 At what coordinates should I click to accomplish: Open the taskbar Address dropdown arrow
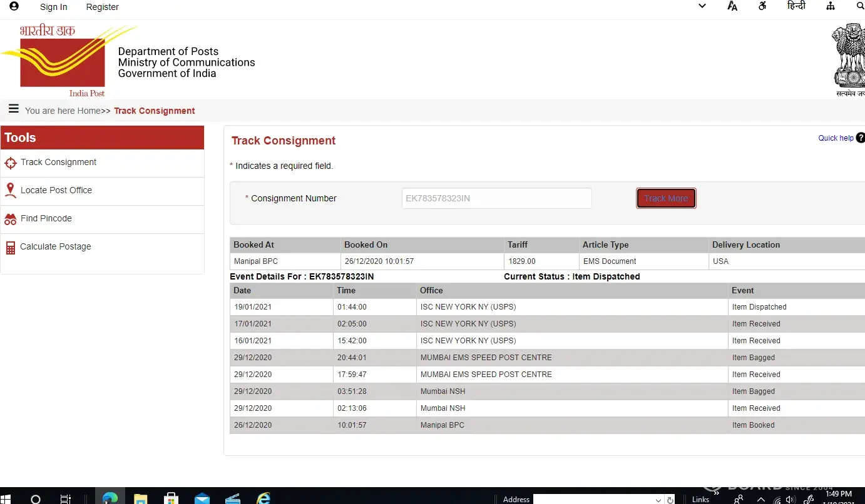[x=658, y=500]
